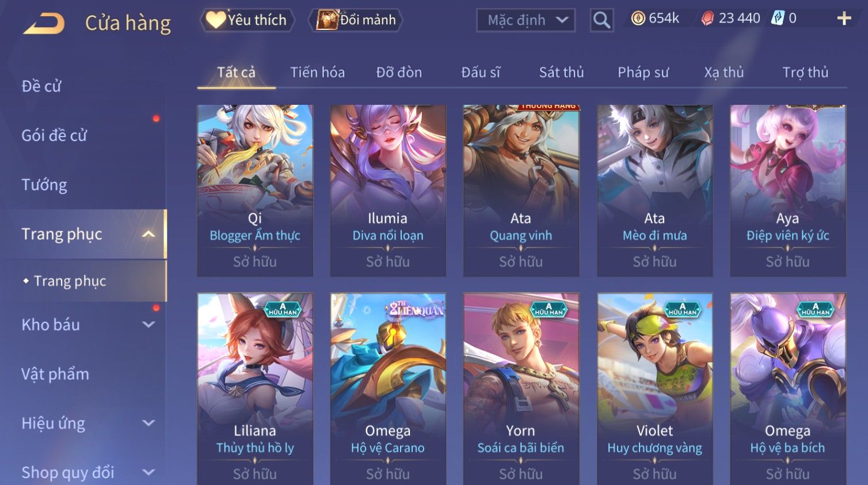Image resolution: width=868 pixels, height=485 pixels.
Task: Tap the red ruby currency icon
Action: [707, 18]
